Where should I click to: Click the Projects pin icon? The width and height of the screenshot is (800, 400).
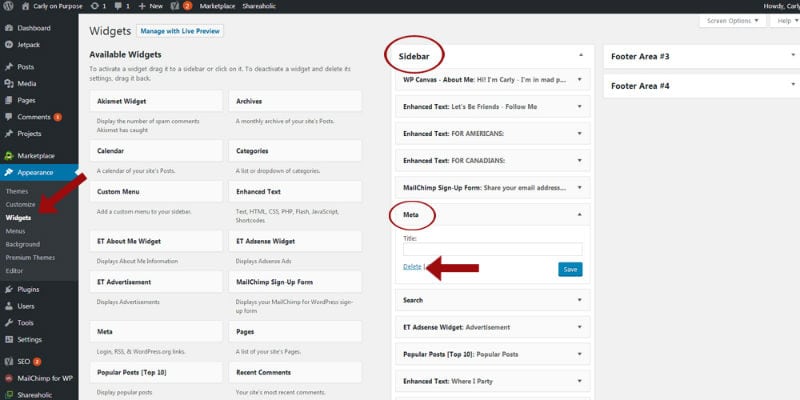pos(9,134)
